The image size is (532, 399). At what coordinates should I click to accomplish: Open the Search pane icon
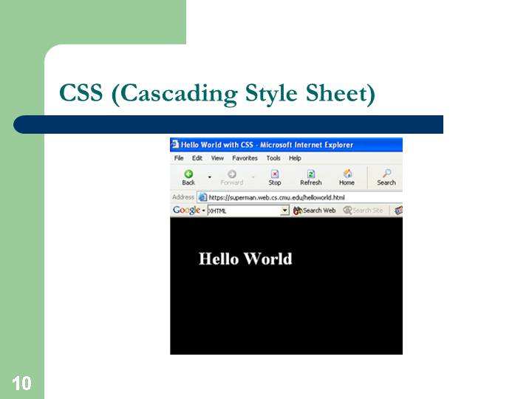tap(386, 177)
